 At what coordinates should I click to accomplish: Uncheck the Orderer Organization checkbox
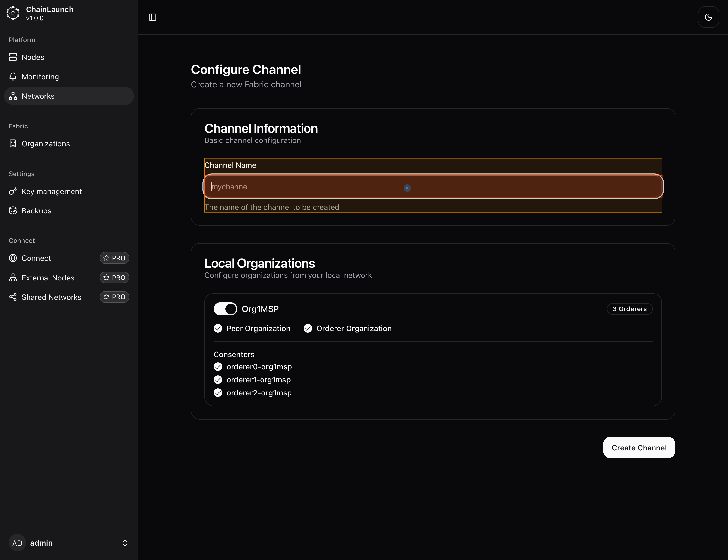click(x=308, y=328)
